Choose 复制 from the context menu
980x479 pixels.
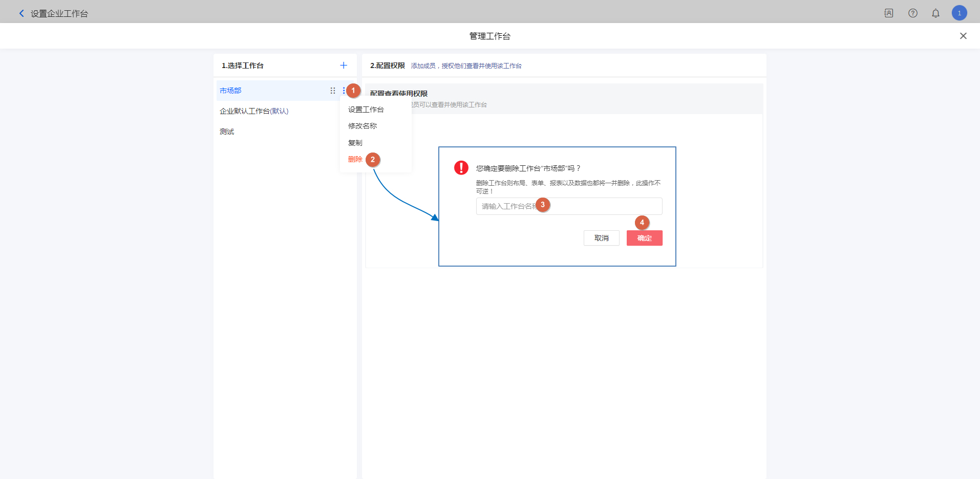[355, 143]
